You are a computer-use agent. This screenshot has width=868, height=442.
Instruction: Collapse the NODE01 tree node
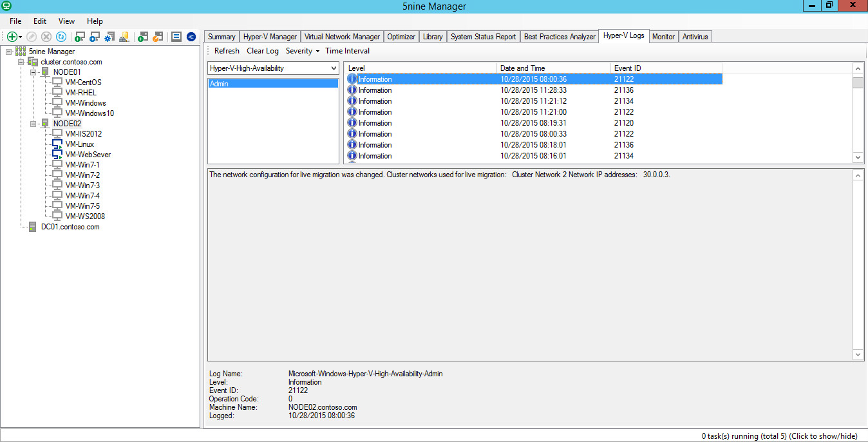33,72
